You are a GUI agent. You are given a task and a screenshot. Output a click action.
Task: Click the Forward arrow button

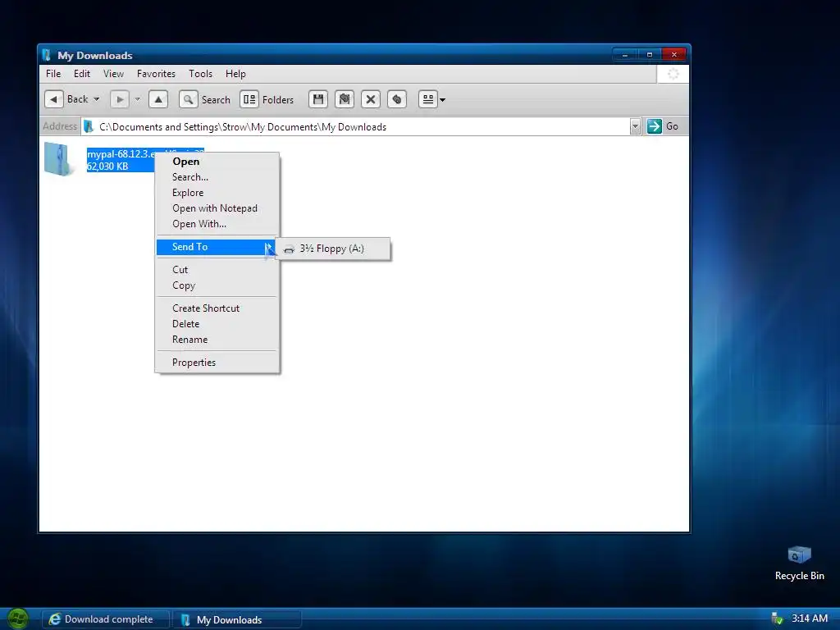coord(120,99)
